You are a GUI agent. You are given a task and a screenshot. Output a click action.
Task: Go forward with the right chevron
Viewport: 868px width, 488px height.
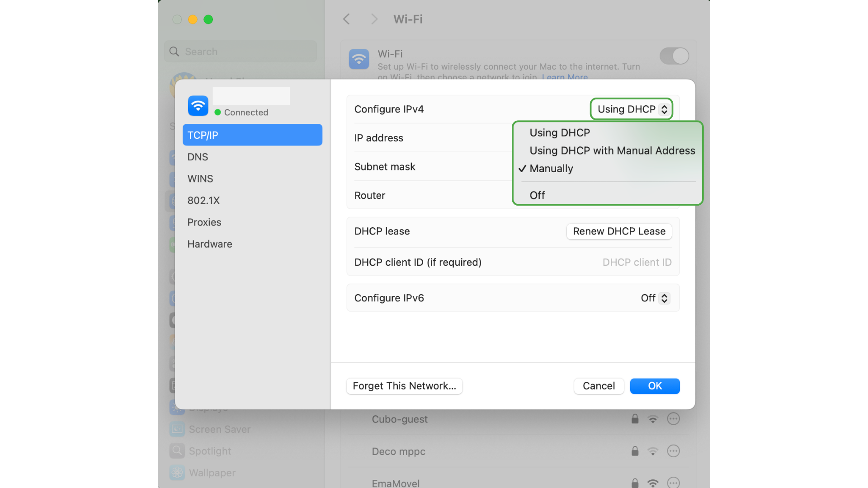click(x=374, y=19)
